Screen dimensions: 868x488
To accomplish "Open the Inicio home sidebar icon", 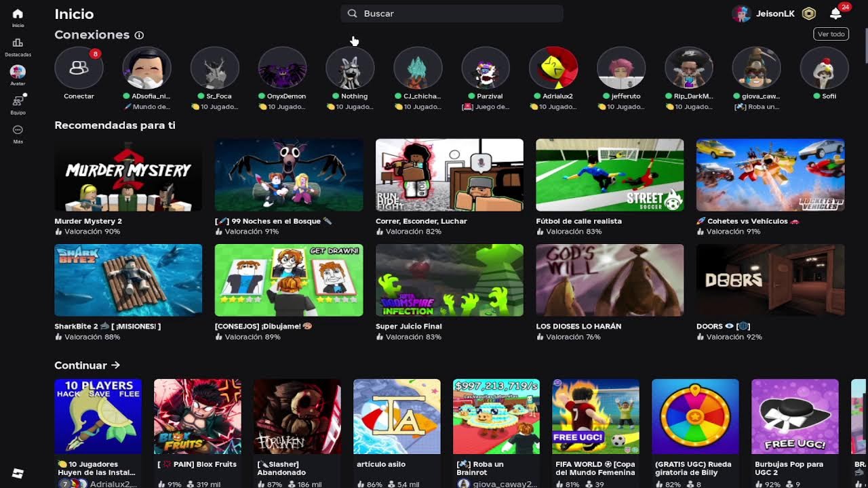I will point(18,14).
